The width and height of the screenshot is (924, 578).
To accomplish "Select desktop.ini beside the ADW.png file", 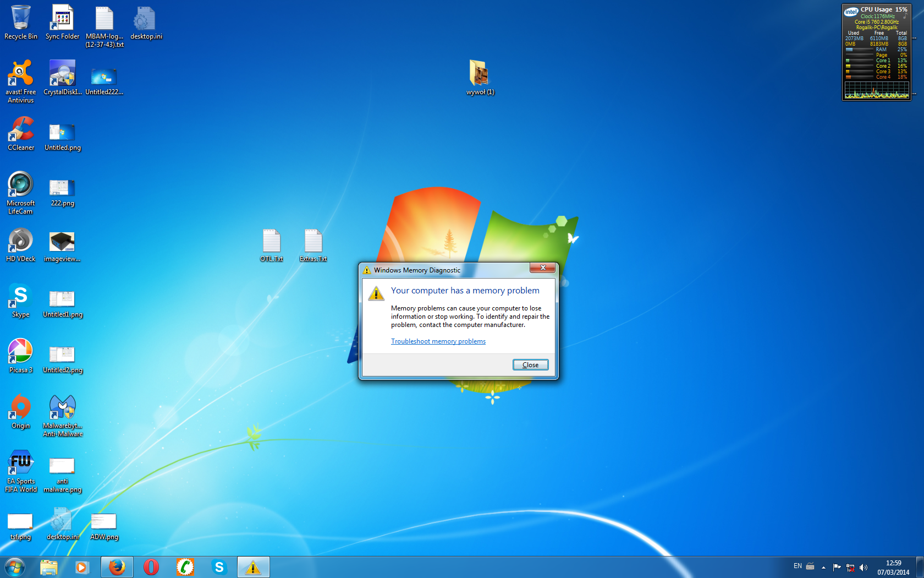I will [x=62, y=524].
